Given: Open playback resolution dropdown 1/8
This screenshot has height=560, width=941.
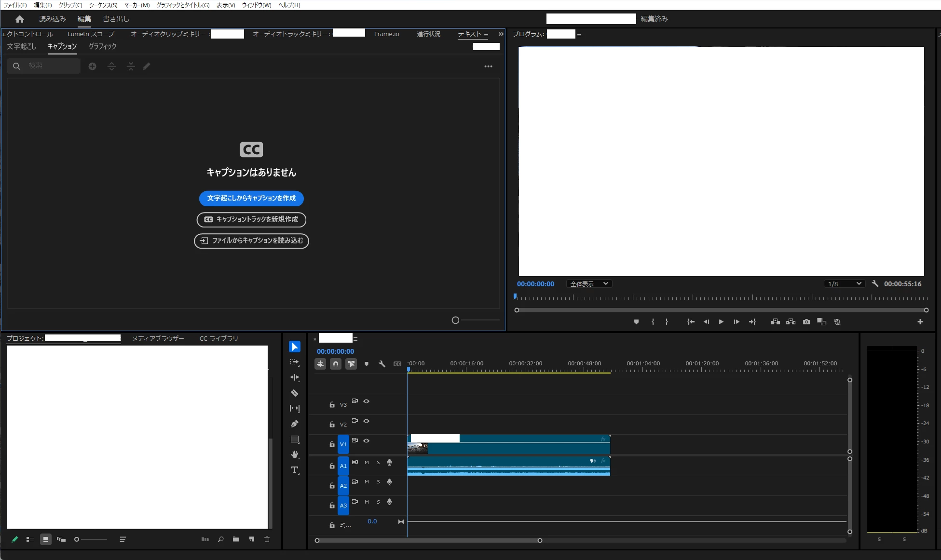Looking at the screenshot, I should pos(844,284).
